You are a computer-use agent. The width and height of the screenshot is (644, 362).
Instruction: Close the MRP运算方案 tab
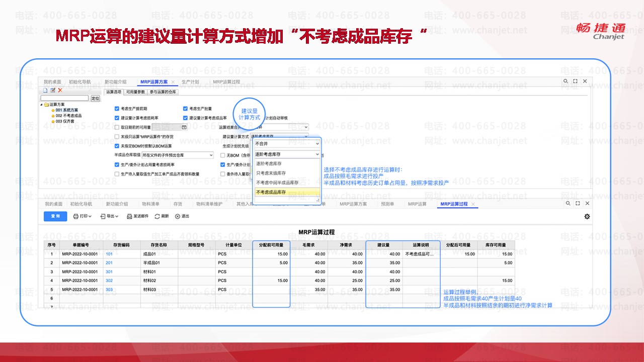coord(173,81)
